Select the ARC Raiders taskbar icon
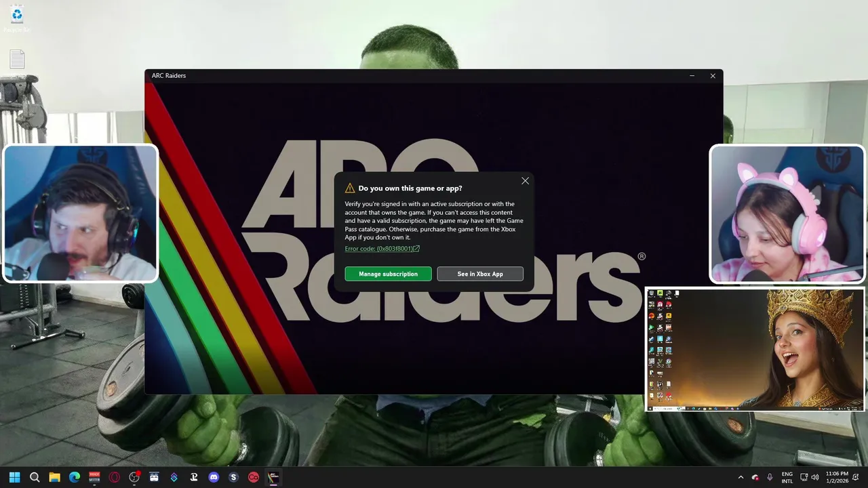This screenshot has width=868, height=488. coord(273,477)
